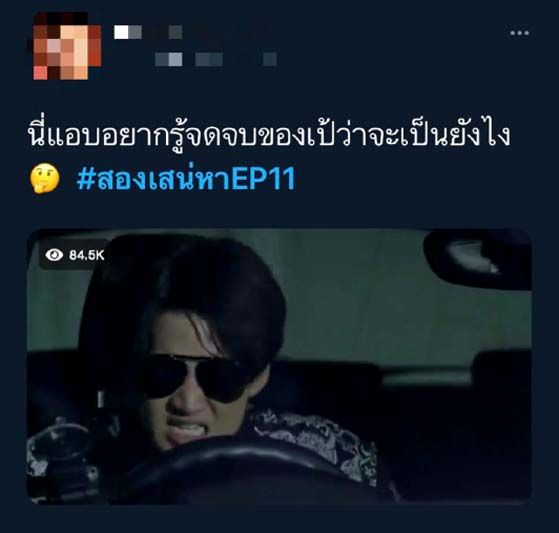Click the man's gritted teeth in the video

pos(185,428)
